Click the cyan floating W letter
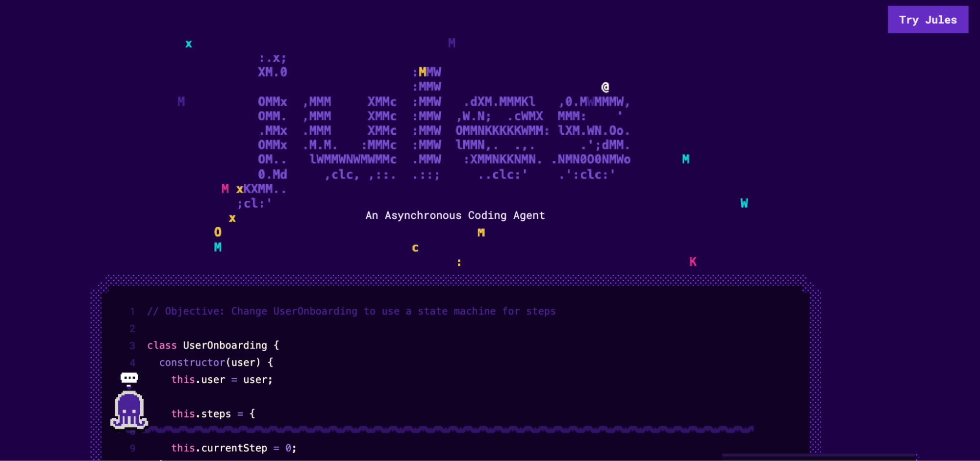980x461 pixels. (x=744, y=203)
